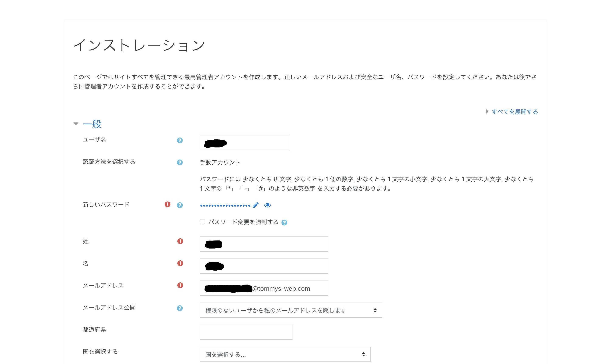Focus the 都道府県 input field

246,332
